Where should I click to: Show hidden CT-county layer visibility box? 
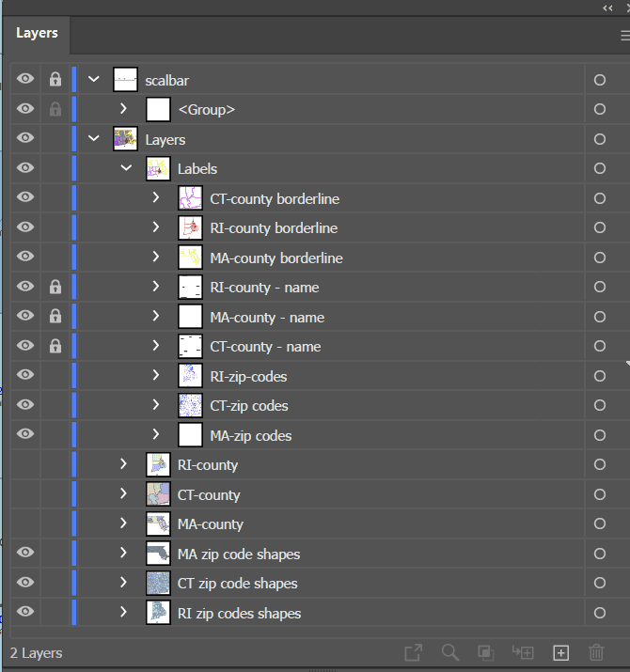(25, 494)
